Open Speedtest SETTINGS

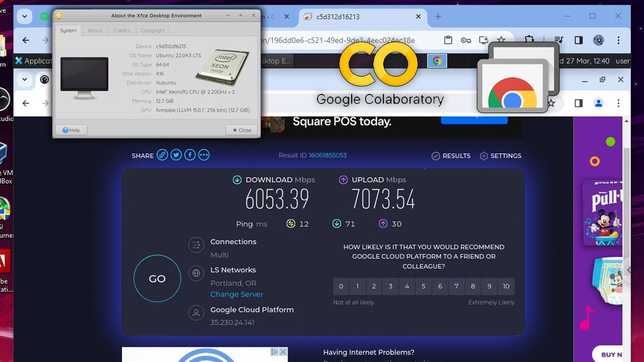[x=501, y=156]
